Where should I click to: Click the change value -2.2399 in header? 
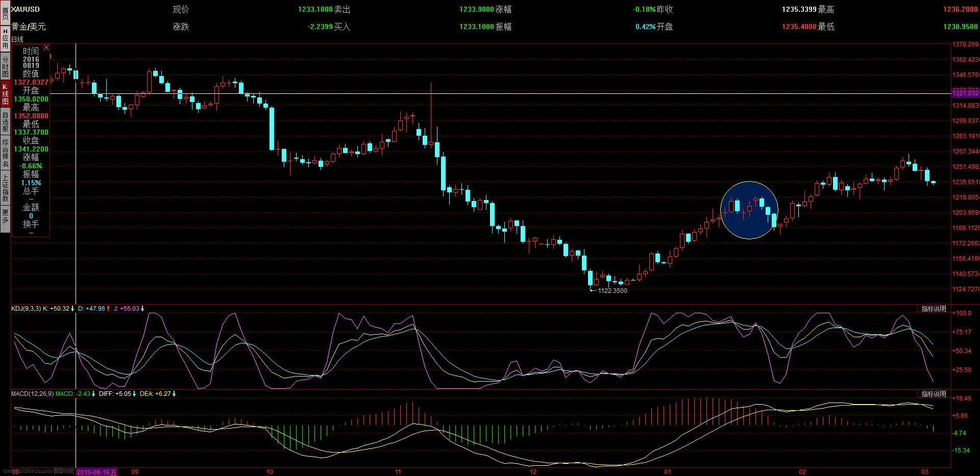(320, 27)
